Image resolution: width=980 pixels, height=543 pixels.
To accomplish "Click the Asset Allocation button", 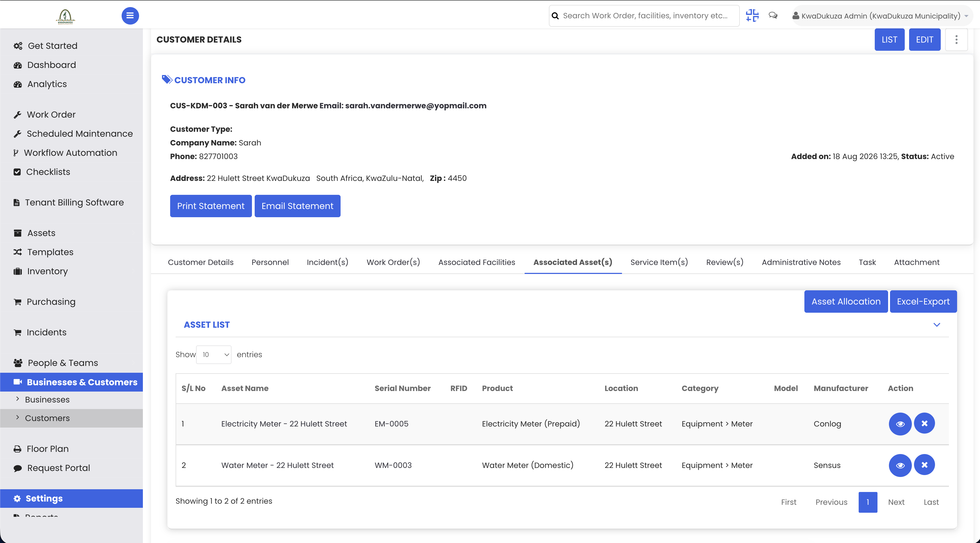I will [846, 302].
